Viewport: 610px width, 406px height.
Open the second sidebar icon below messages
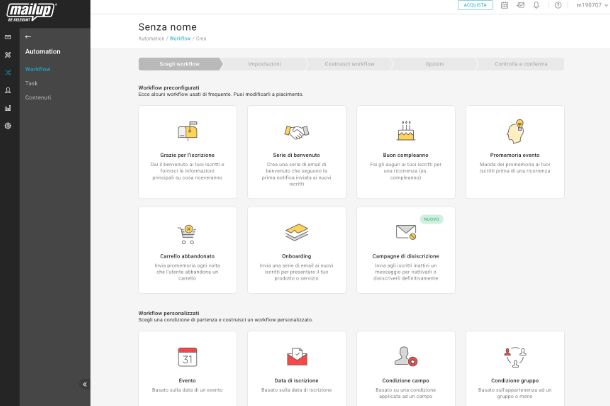(x=8, y=55)
